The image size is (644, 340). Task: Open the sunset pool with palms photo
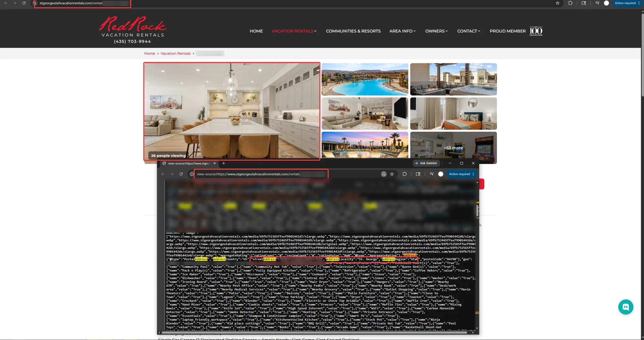pyautogui.click(x=365, y=145)
